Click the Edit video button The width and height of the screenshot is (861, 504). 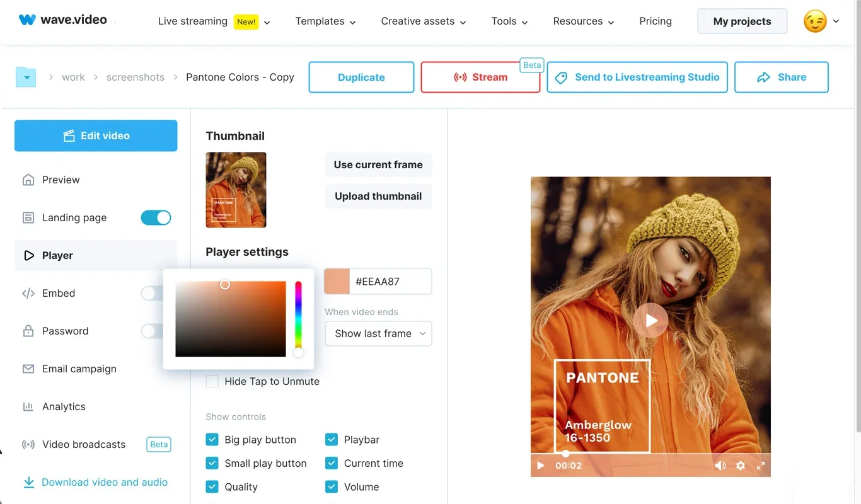96,135
